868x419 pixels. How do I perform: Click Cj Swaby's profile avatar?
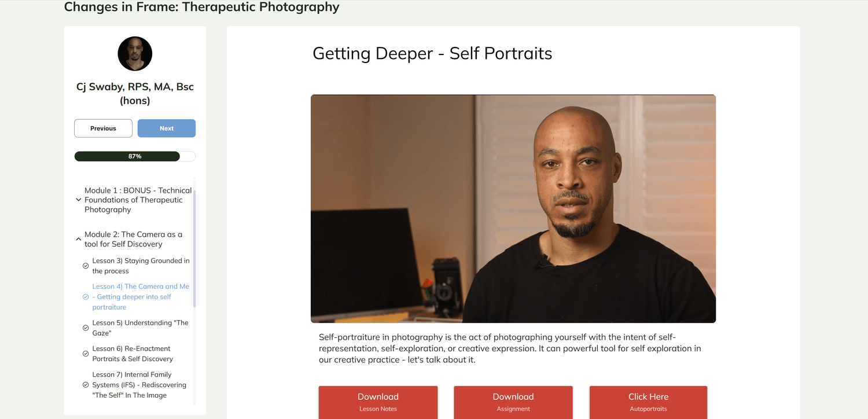pos(135,54)
